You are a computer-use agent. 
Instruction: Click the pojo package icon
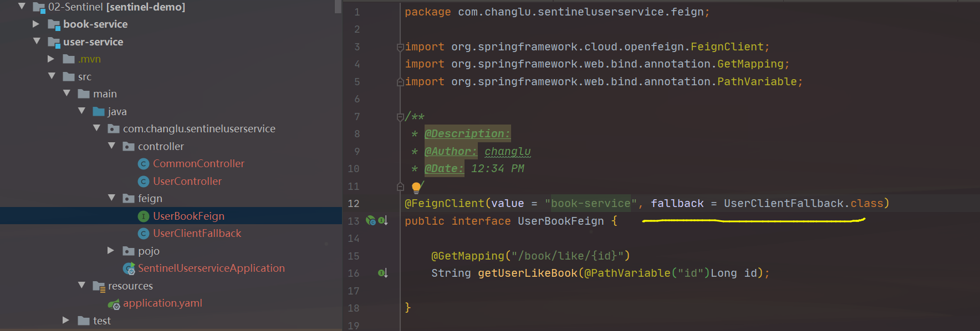(x=129, y=251)
